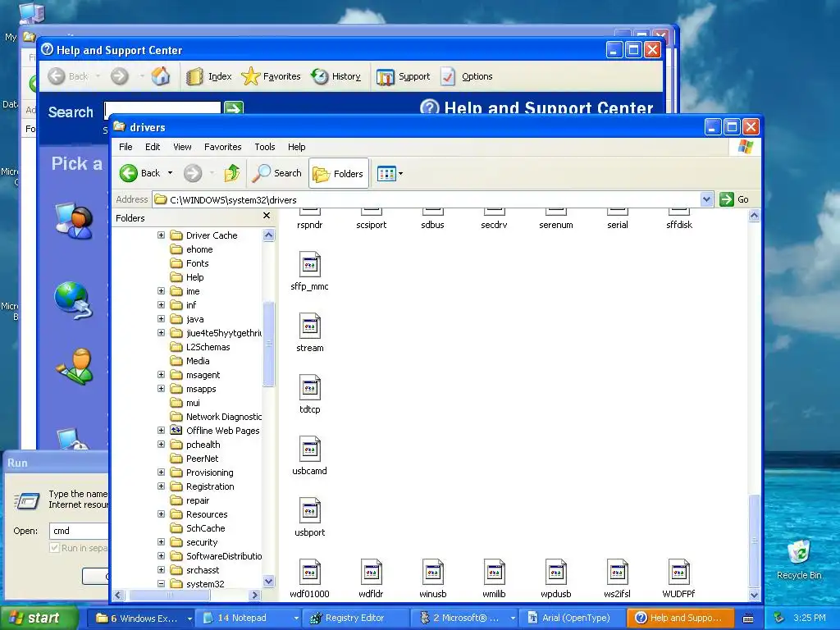Switch to Arial (OpenType) taskbar button

tap(570, 619)
